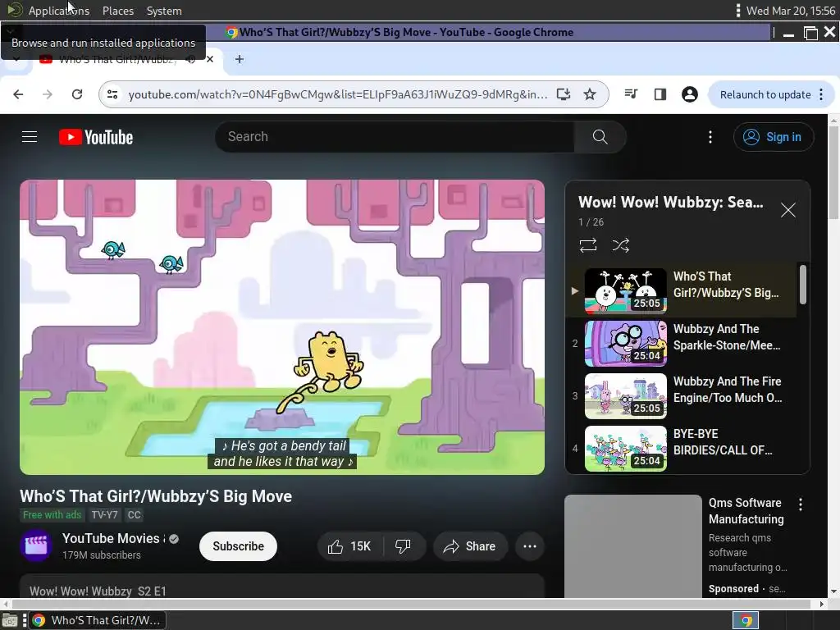View site information icon in address bar
The width and height of the screenshot is (840, 630).
pyautogui.click(x=112, y=94)
